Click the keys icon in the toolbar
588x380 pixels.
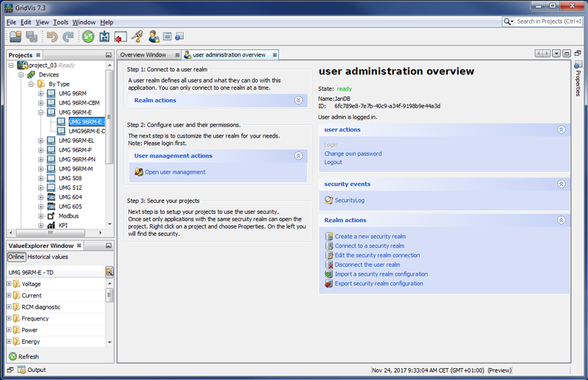137,36
